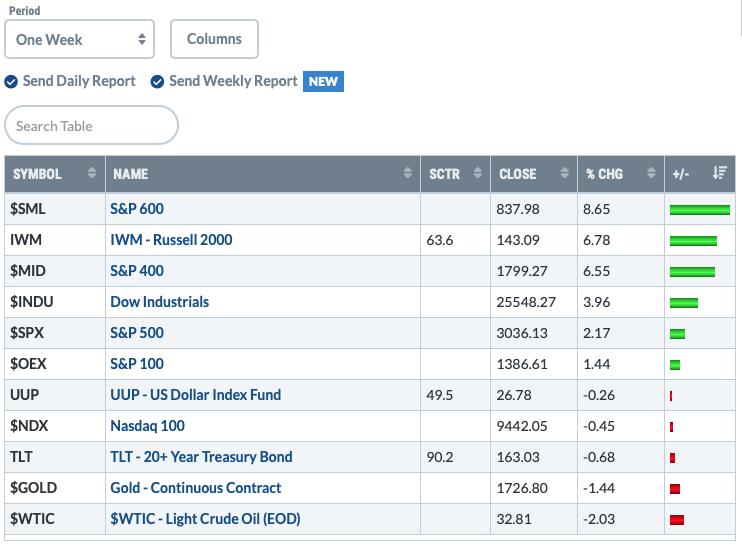This screenshot has width=742, height=546.
Task: Open the IWM - Russell 2000 link
Action: (x=171, y=240)
